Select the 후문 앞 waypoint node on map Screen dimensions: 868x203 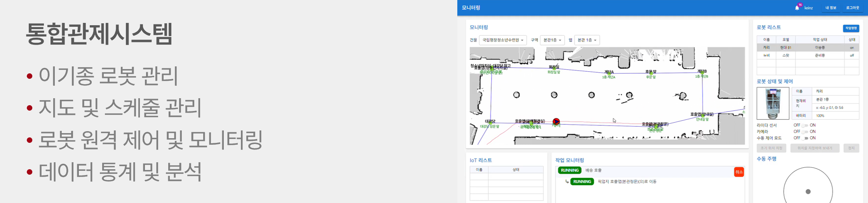pos(651,73)
